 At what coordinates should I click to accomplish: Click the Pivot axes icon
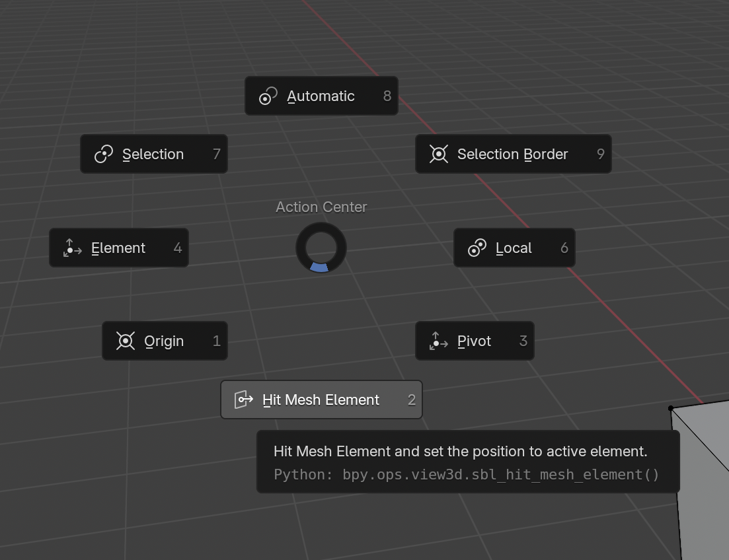click(x=438, y=341)
